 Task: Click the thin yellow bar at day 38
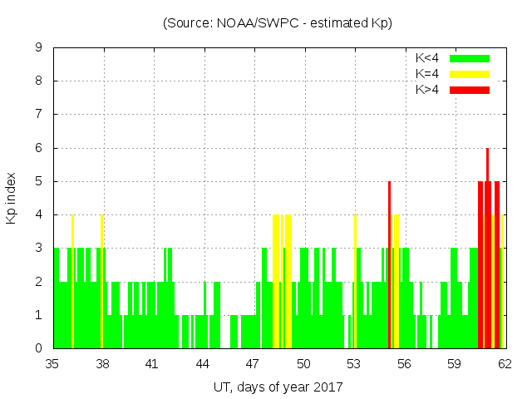click(x=101, y=283)
